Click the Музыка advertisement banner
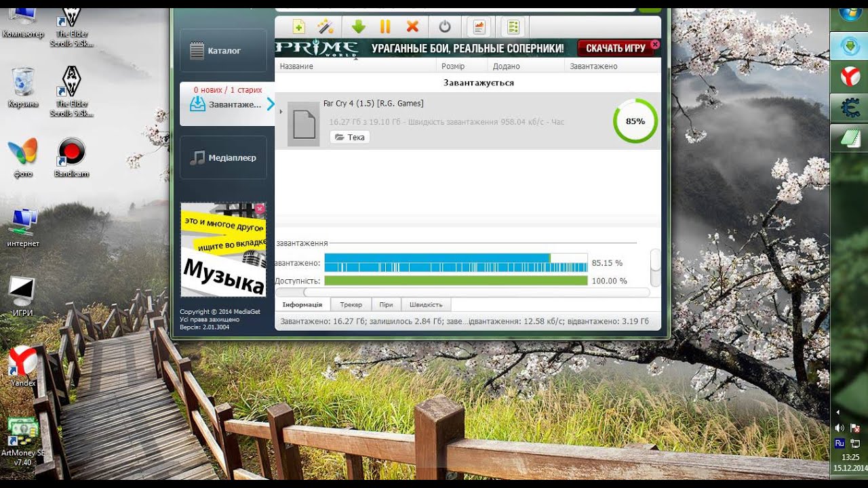The image size is (868, 488). (223, 249)
